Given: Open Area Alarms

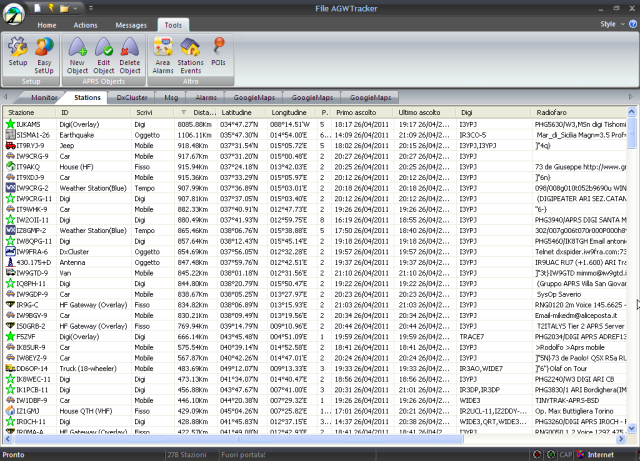Looking at the screenshot, I should point(163,56).
